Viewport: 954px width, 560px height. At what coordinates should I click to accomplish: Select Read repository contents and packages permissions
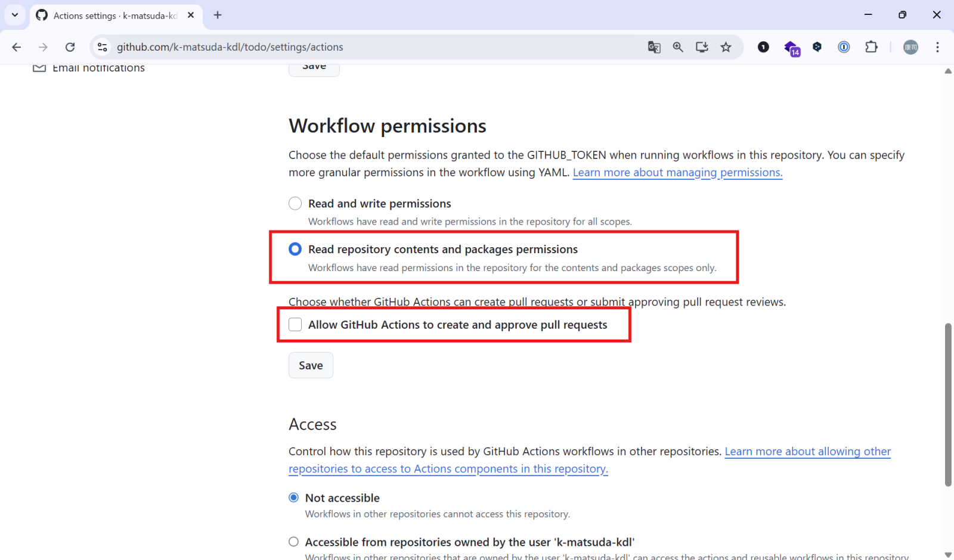click(x=295, y=249)
